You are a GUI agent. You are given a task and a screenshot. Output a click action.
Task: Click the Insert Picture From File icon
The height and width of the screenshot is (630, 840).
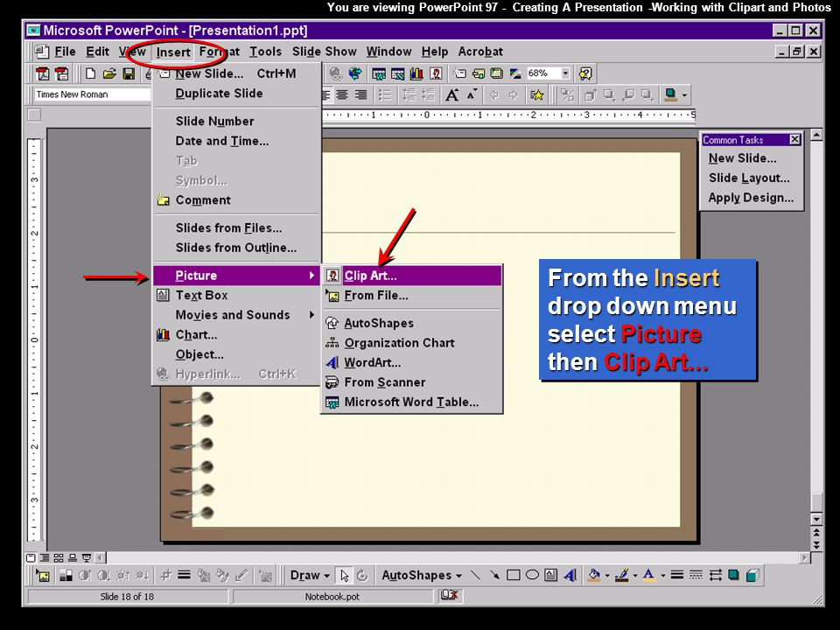[x=43, y=576]
